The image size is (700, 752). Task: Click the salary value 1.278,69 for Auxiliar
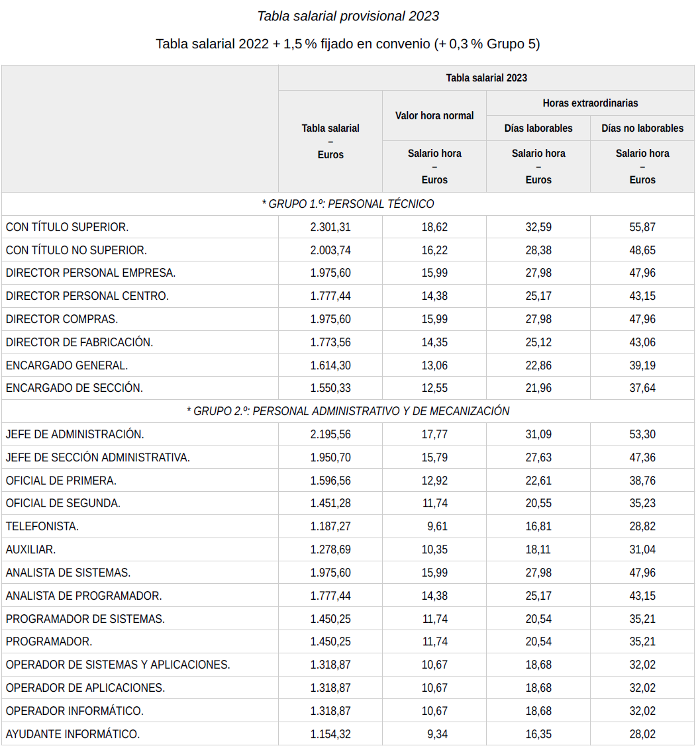[x=330, y=549]
